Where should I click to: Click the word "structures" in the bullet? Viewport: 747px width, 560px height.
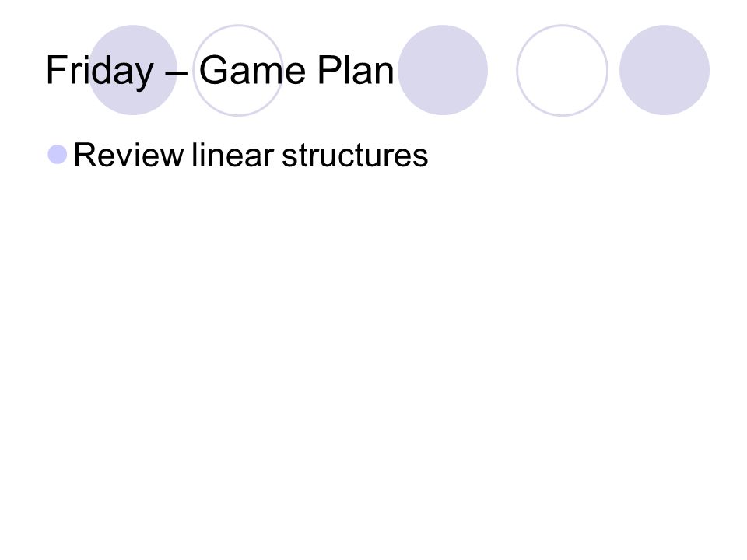pos(355,156)
